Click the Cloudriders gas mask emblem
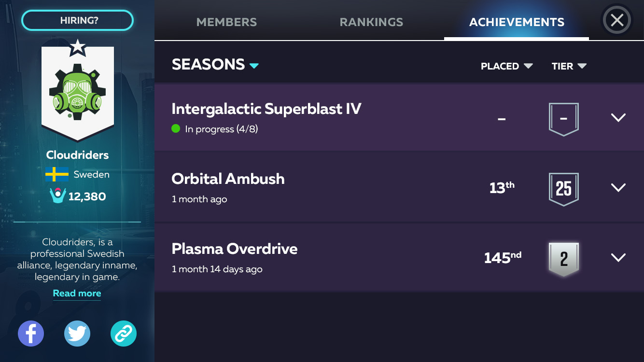Viewport: 644px width, 362px height. [x=77, y=90]
